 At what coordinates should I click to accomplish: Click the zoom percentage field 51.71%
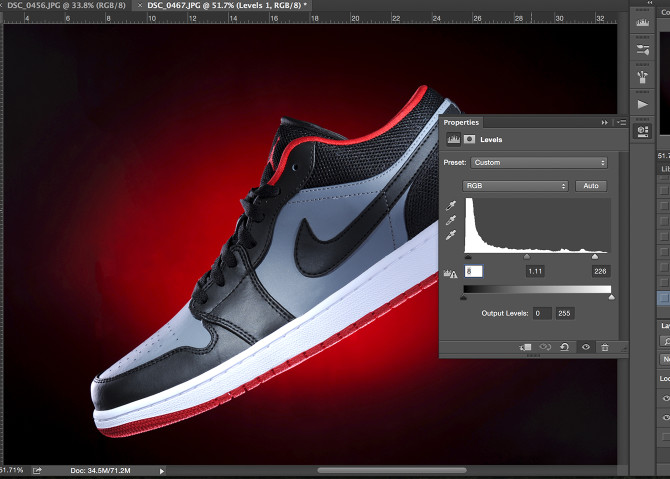coord(12,470)
